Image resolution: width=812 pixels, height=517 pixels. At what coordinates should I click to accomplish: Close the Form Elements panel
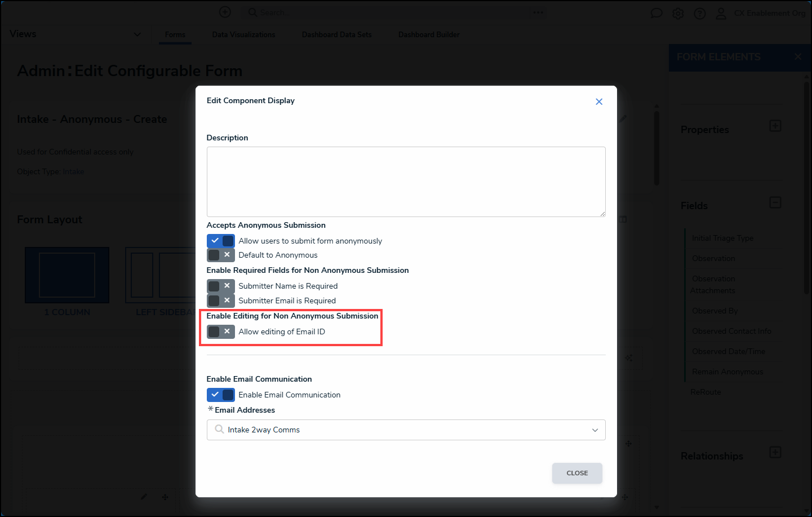pos(798,56)
